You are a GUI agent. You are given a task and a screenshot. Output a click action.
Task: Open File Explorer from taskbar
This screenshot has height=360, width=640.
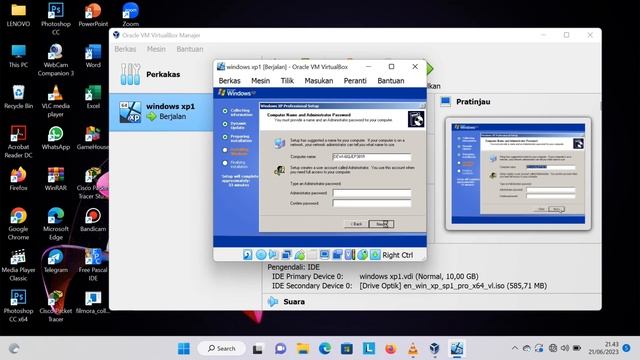[302, 349]
